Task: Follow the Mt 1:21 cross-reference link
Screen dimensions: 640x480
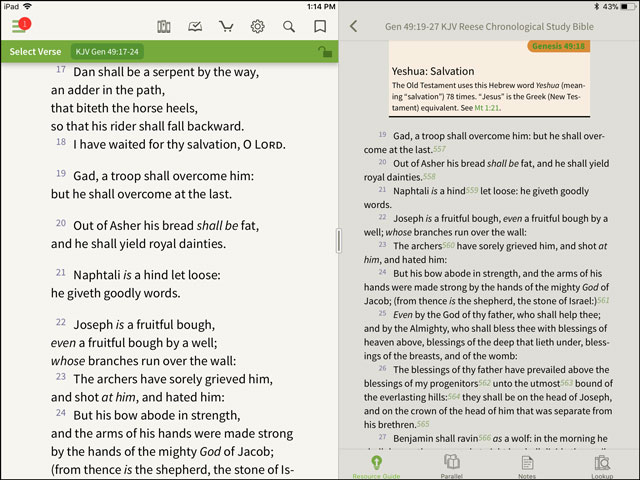Action: point(487,108)
